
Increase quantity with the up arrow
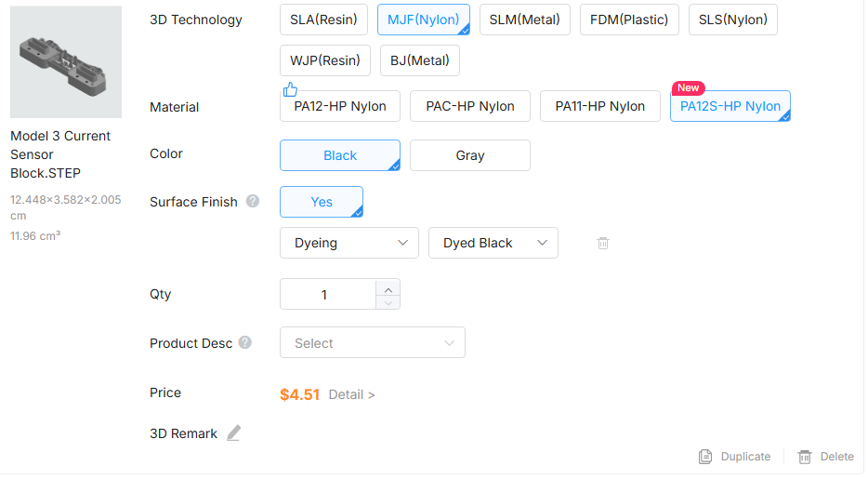[x=388, y=286]
